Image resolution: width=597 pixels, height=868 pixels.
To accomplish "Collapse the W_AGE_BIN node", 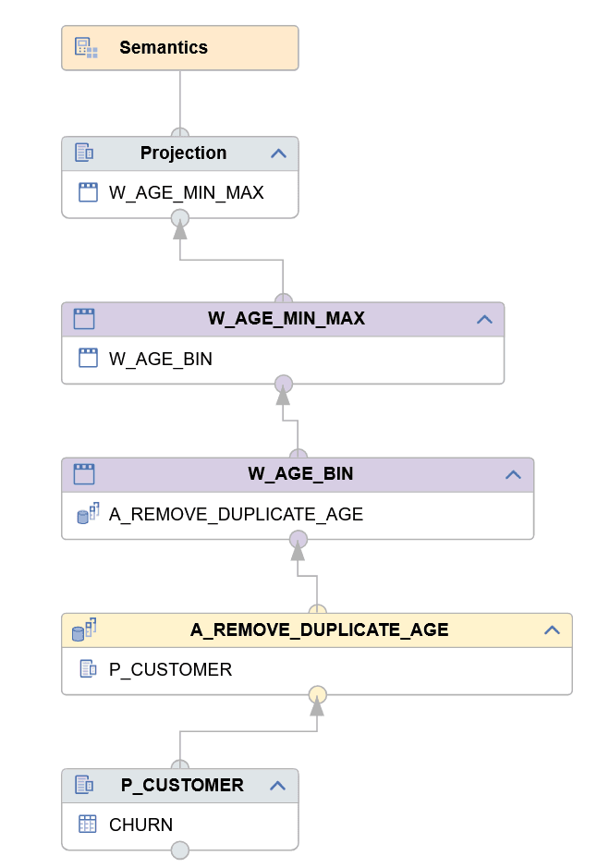I will (x=514, y=475).
